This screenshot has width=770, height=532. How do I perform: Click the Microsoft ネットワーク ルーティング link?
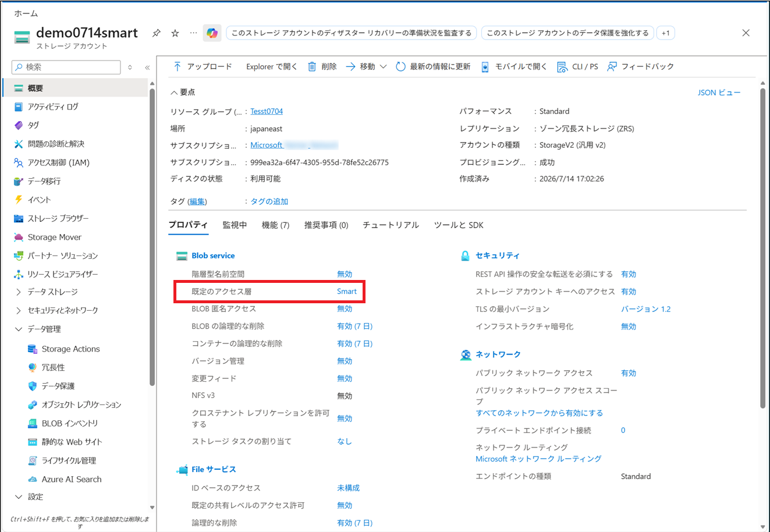click(x=538, y=459)
